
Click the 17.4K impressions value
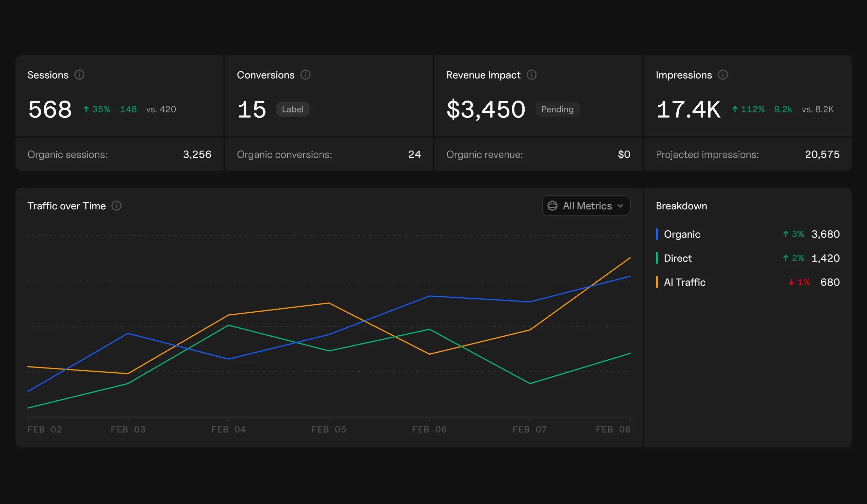point(688,109)
